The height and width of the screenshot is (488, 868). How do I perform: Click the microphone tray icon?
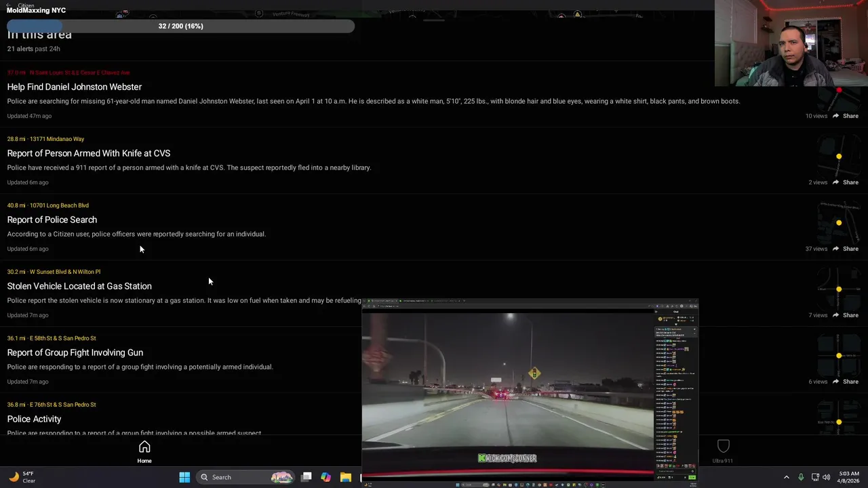point(801,477)
